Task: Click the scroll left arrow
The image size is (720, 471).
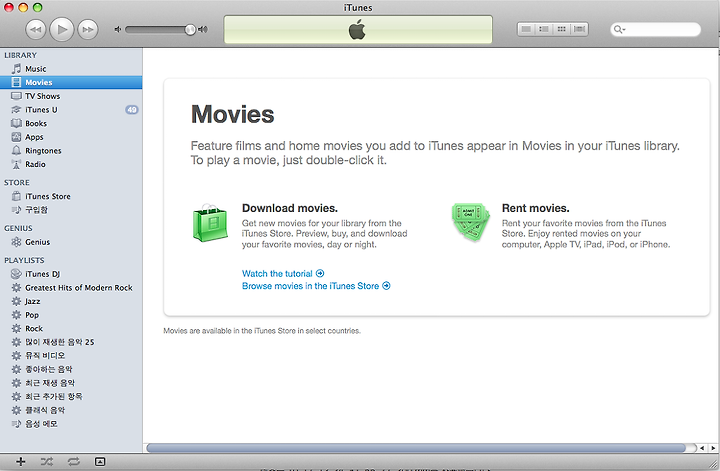Action: coord(702,448)
